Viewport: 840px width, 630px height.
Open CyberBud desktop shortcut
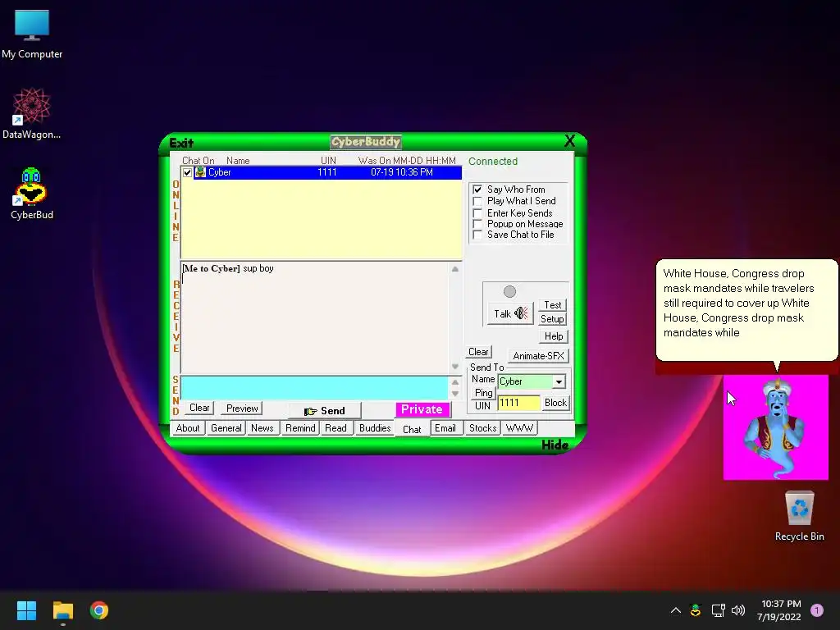pyautogui.click(x=32, y=194)
